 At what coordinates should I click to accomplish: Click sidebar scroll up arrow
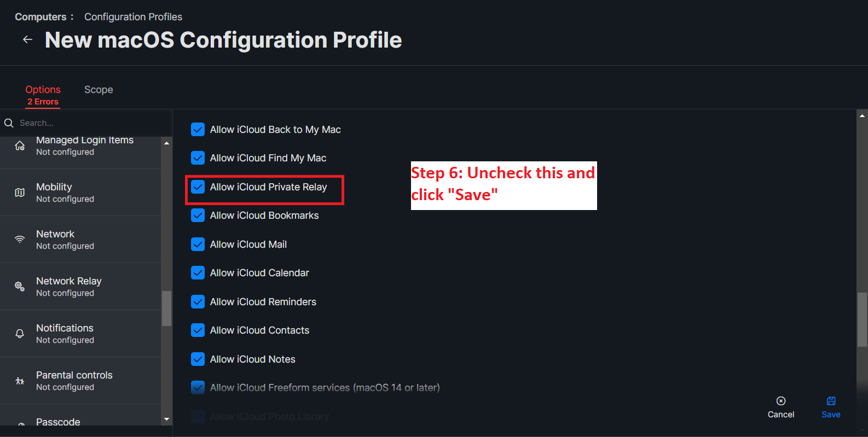[x=166, y=143]
